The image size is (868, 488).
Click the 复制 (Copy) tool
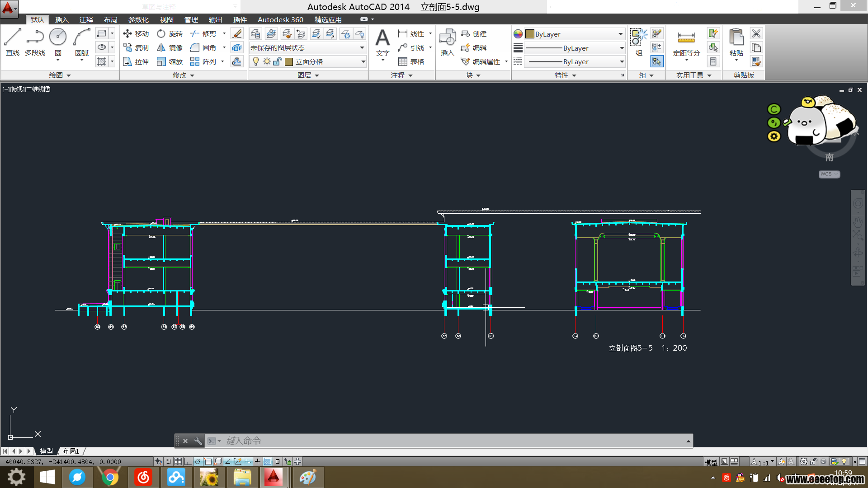click(x=136, y=48)
